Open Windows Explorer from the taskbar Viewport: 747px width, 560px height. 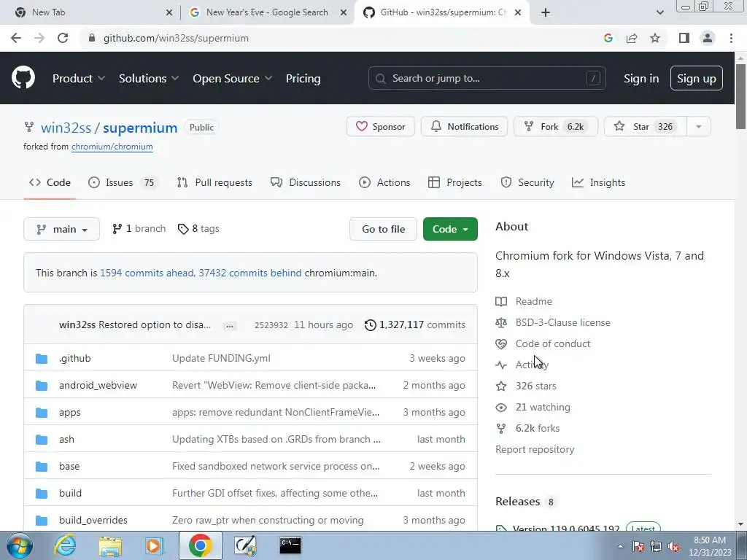pos(110,545)
